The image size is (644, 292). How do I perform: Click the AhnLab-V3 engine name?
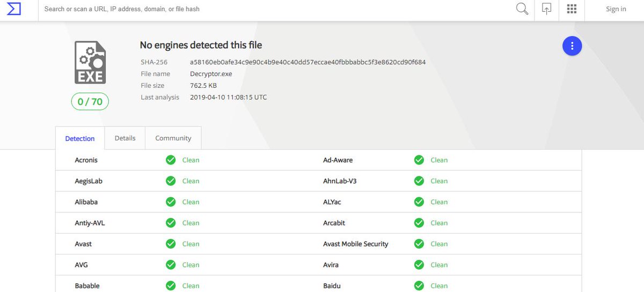(x=340, y=181)
